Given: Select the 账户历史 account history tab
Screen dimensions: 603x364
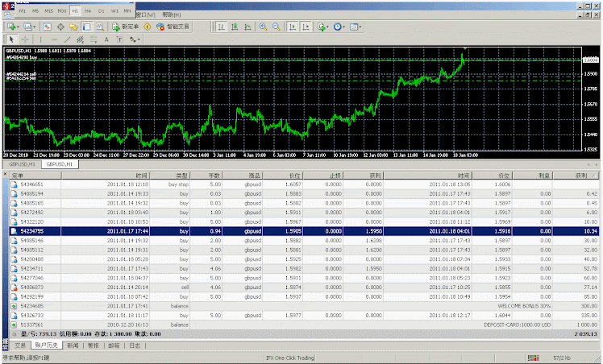Looking at the screenshot, I should click(x=46, y=345).
